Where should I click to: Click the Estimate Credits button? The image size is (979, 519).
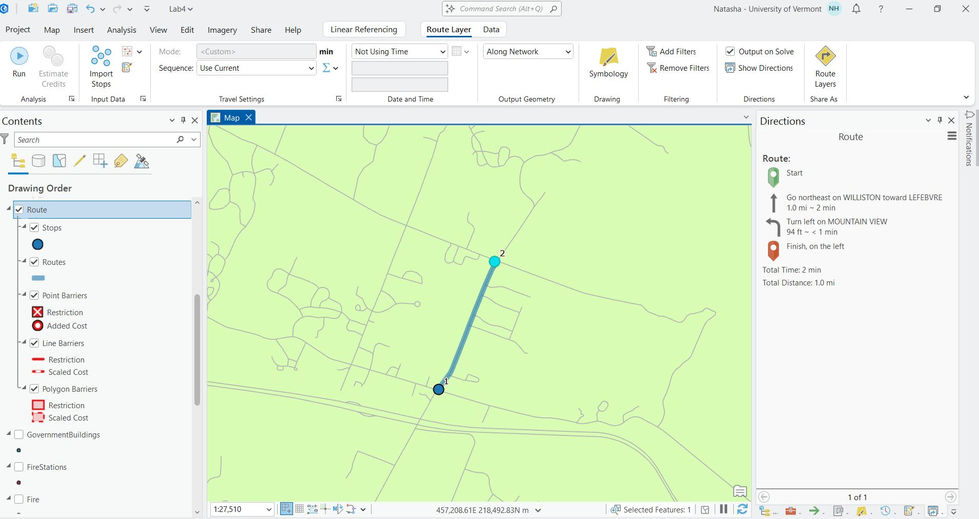coord(53,66)
